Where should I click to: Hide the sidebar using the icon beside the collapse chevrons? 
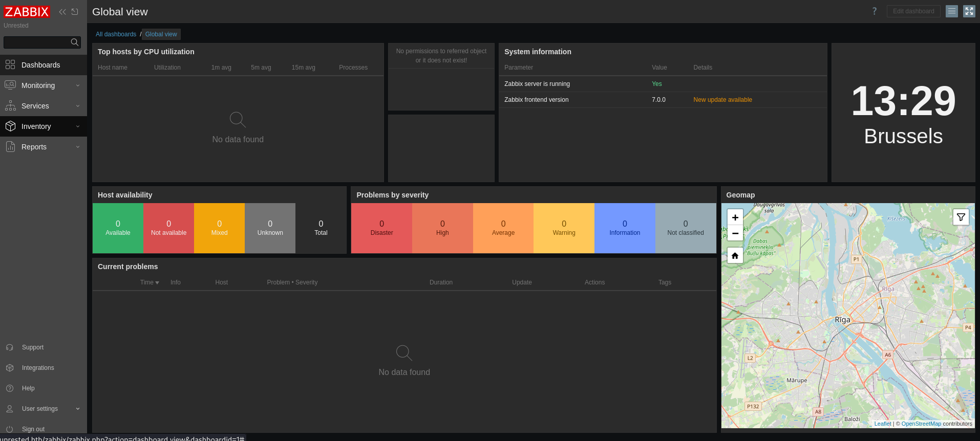75,12
